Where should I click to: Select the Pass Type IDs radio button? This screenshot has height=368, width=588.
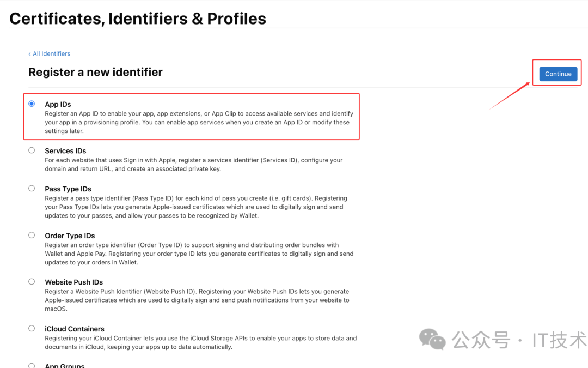tap(32, 189)
